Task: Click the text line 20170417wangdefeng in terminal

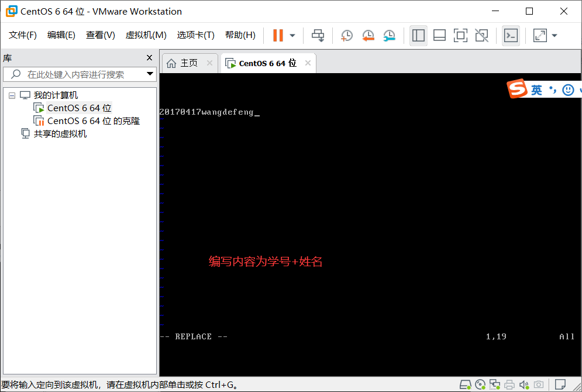Action: pyautogui.click(x=206, y=112)
